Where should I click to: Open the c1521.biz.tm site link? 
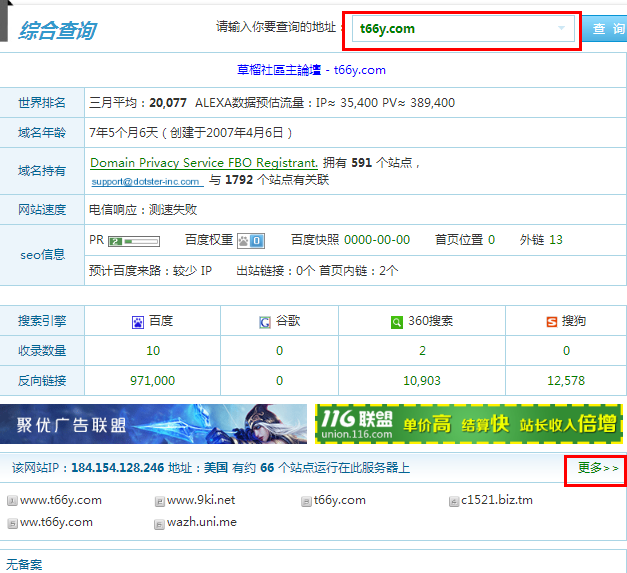pyautogui.click(x=497, y=500)
